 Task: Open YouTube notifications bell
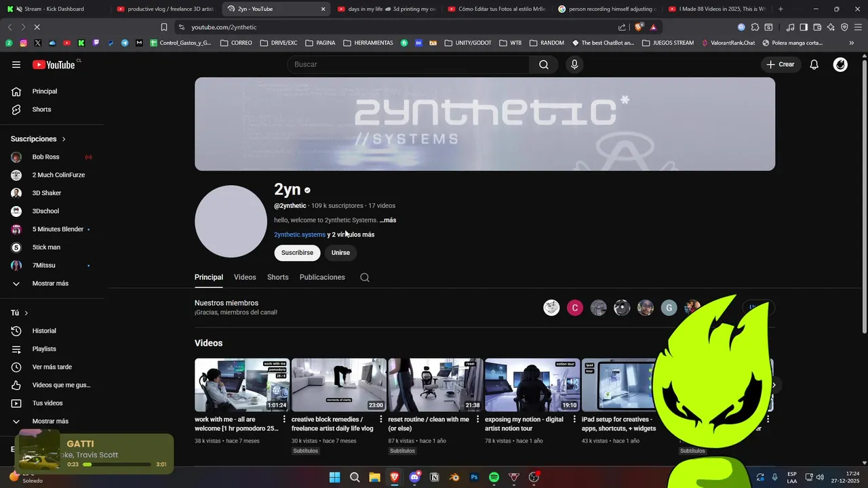pyautogui.click(x=814, y=64)
